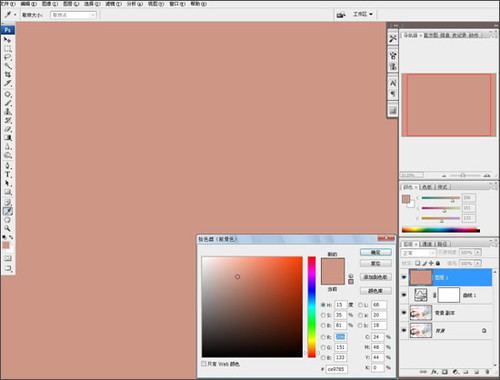Viewport: 500px width, 380px height.
Task: Select the Type (T) tool
Action: pyautogui.click(x=7, y=175)
